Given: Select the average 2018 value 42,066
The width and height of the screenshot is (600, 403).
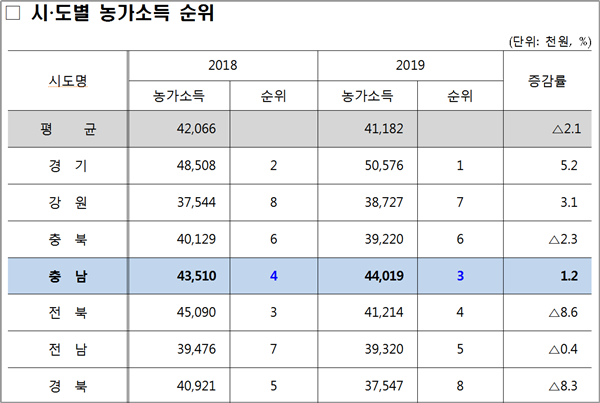Looking at the screenshot, I should pos(196,129).
